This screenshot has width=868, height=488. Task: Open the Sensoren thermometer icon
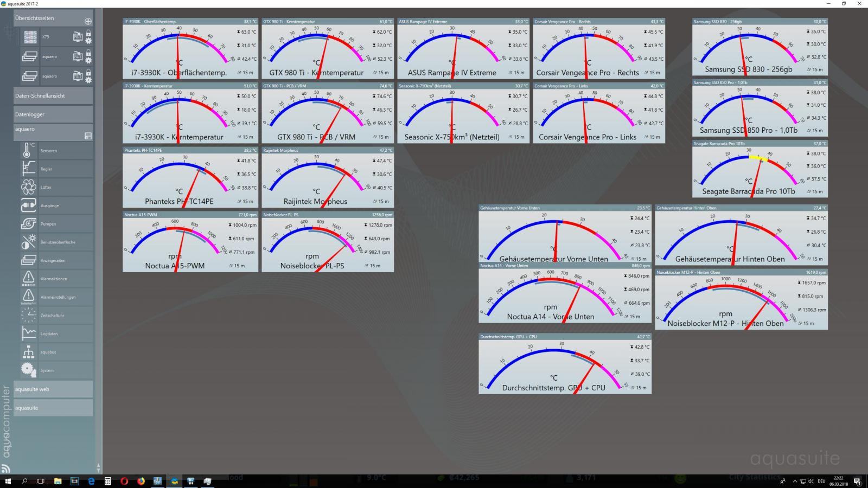28,151
